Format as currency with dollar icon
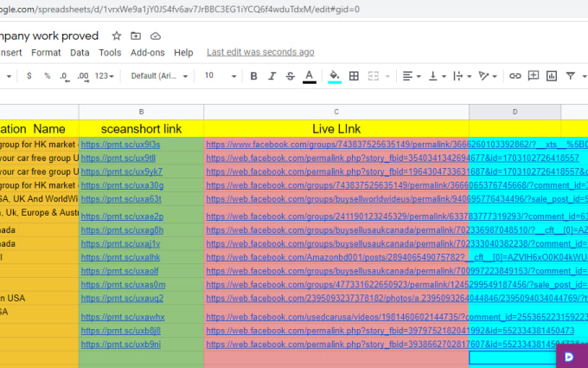Viewport: 588px width, 368px height. (x=29, y=76)
